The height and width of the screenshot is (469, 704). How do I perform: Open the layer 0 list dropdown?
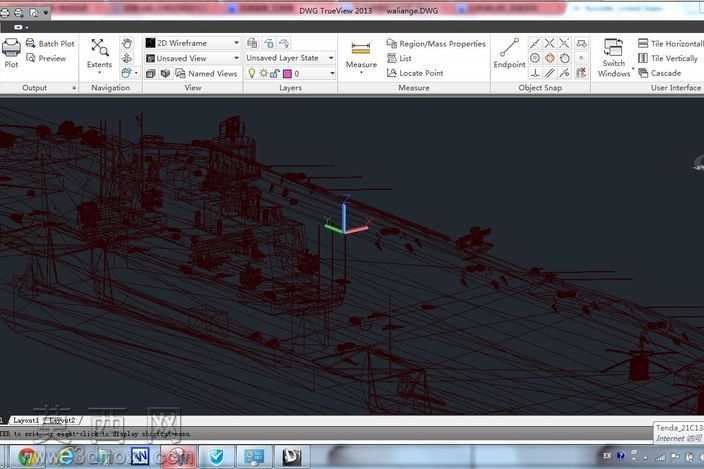coord(332,73)
